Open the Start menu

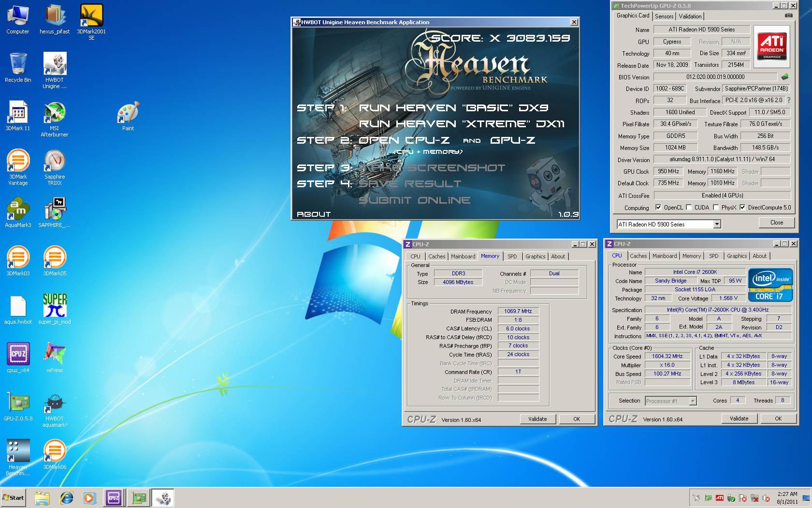(13, 498)
